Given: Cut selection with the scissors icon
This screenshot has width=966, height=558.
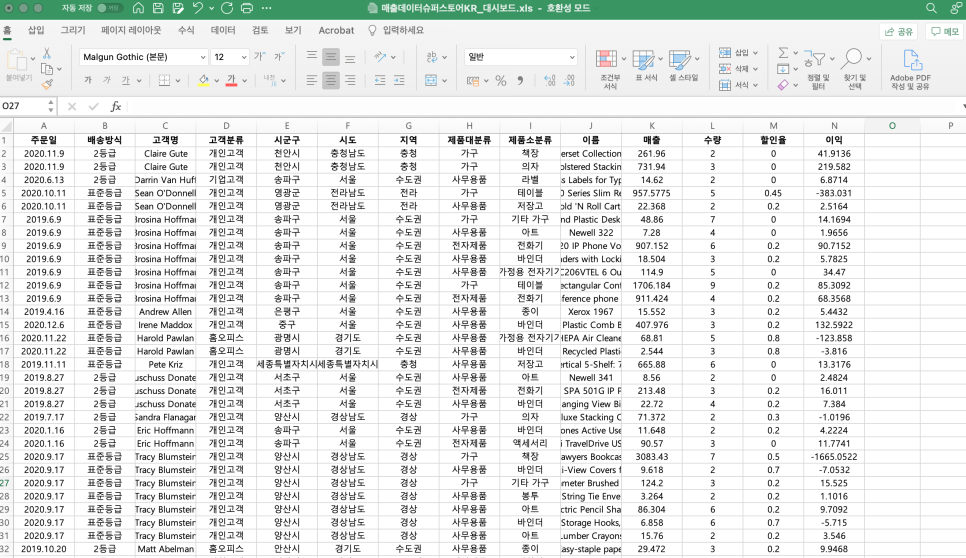Looking at the screenshot, I should coord(47,54).
